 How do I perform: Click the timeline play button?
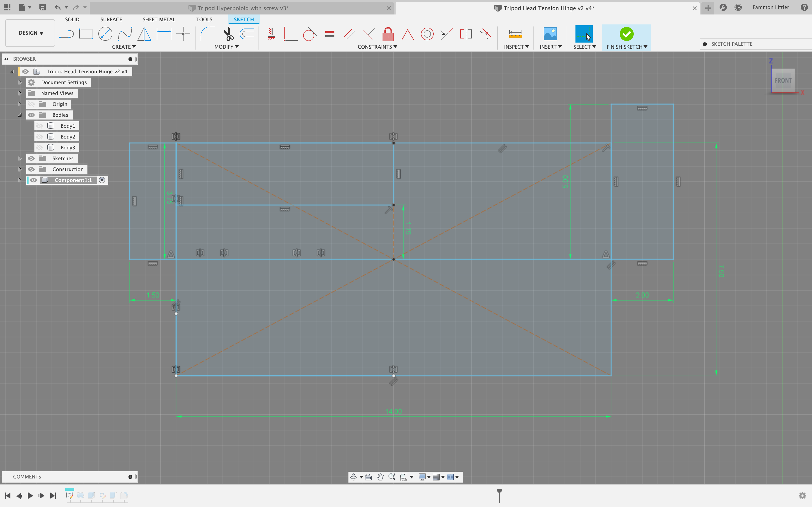click(x=30, y=496)
